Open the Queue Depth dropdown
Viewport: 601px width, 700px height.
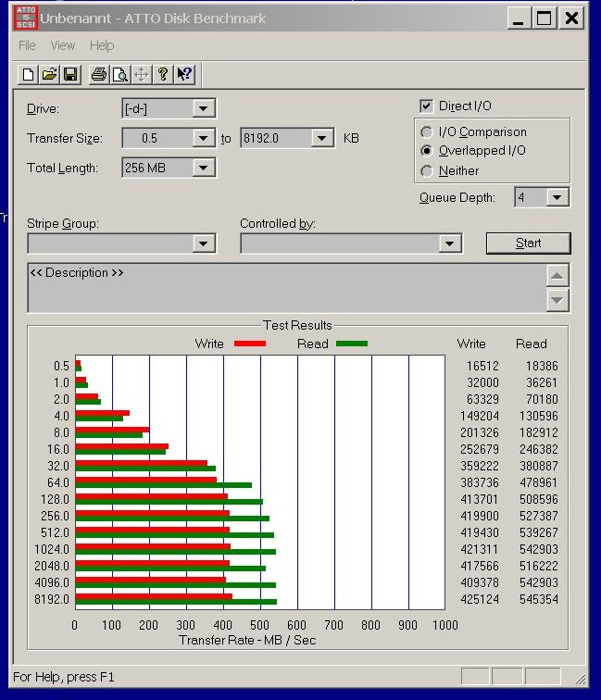(557, 197)
